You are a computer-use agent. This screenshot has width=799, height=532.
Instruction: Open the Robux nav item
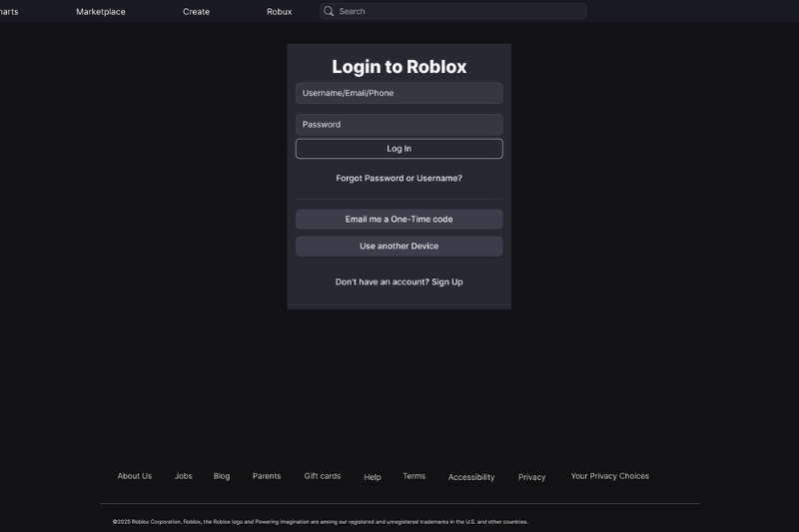click(x=280, y=12)
